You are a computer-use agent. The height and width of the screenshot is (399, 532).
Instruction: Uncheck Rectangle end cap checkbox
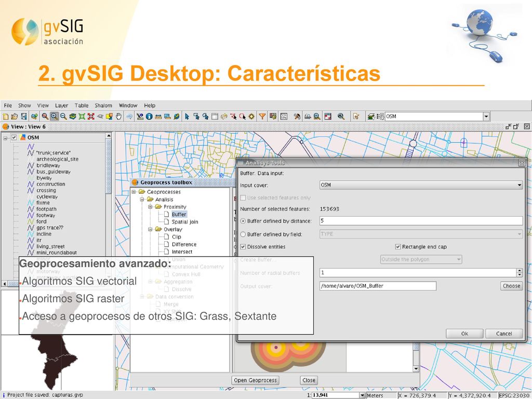point(398,247)
